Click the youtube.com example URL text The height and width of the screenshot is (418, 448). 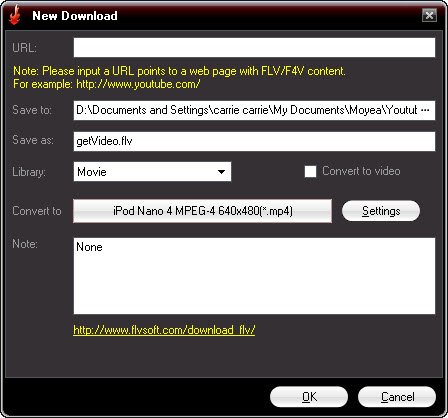138,84
